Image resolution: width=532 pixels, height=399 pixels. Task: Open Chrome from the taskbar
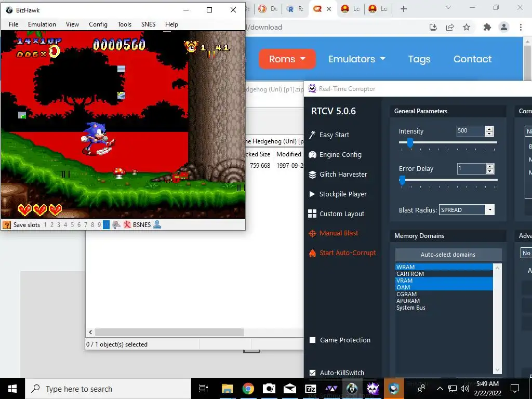point(248,389)
